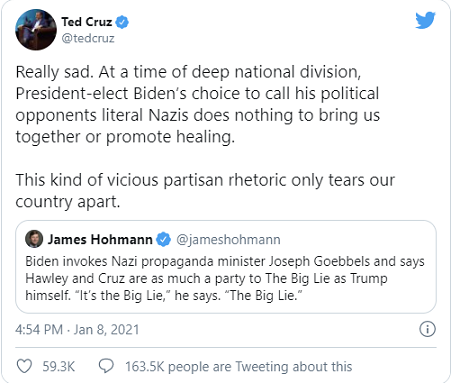Click Ted Cruz's verified badge
The width and height of the screenshot is (451, 383).
pyautogui.click(x=122, y=22)
